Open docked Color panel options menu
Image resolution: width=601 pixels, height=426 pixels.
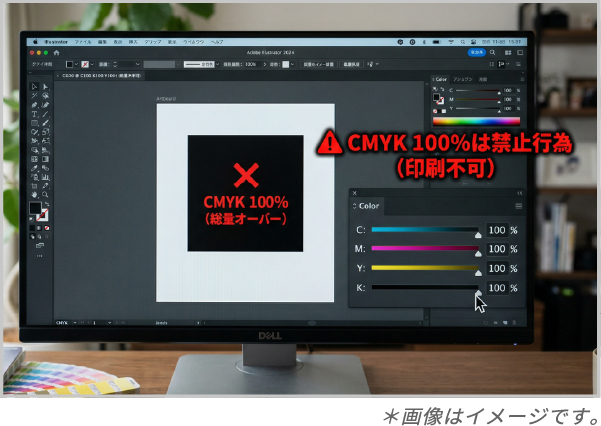click(522, 79)
